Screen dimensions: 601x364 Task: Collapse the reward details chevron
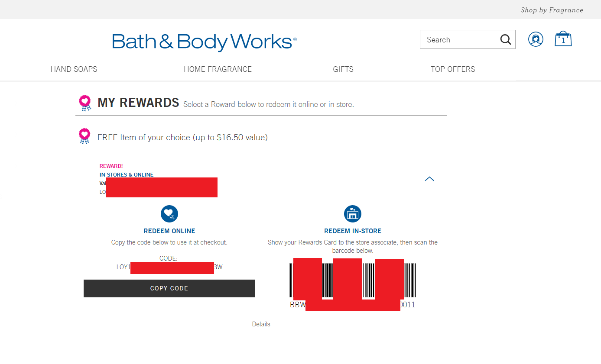tap(429, 179)
